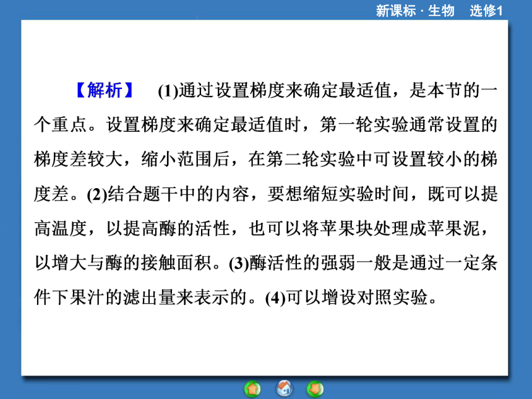Image resolution: width=532 pixels, height=399 pixels.
Task: Click the (3) marker before 酶活性的强弱
Action: [x=239, y=264]
